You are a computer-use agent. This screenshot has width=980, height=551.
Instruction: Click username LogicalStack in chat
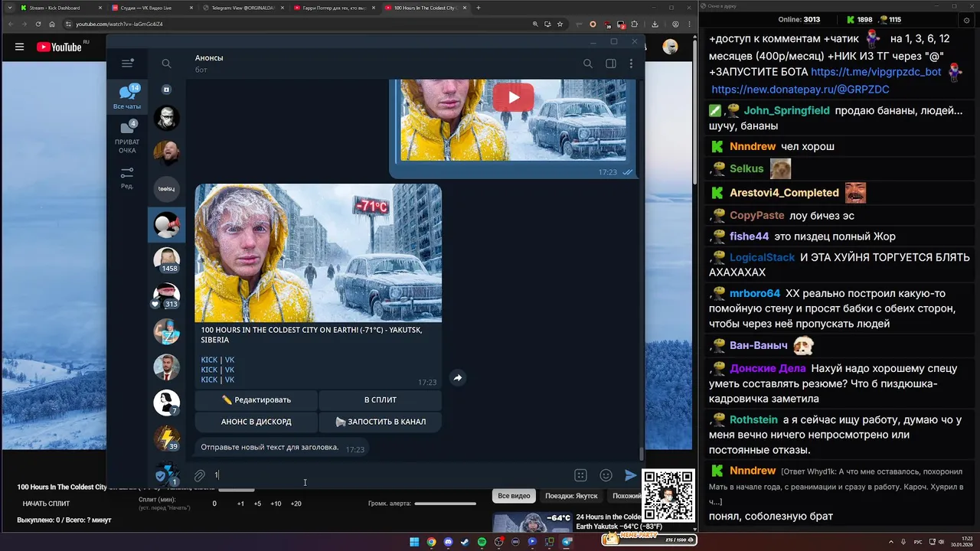[x=762, y=257]
